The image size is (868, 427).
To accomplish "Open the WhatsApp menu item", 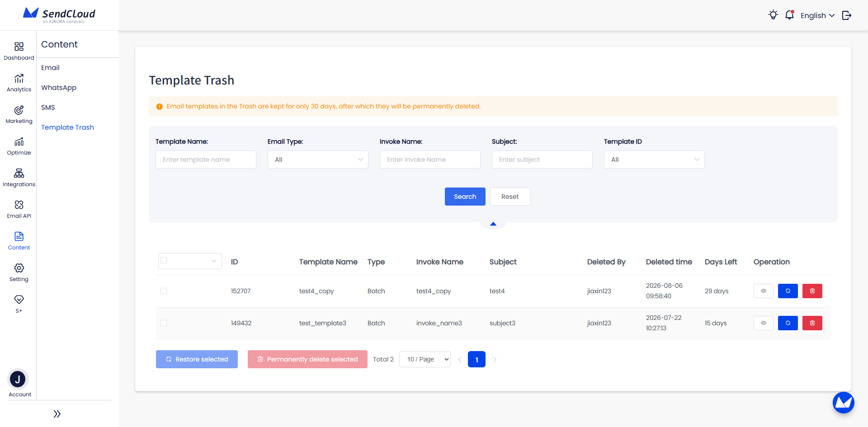I will (x=59, y=88).
